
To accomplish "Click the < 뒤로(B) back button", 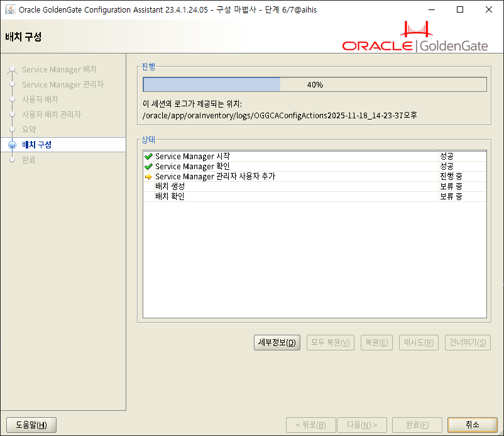I will click(311, 425).
